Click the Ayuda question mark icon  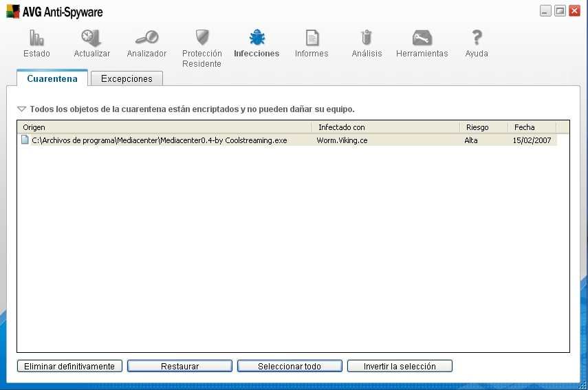click(x=477, y=39)
